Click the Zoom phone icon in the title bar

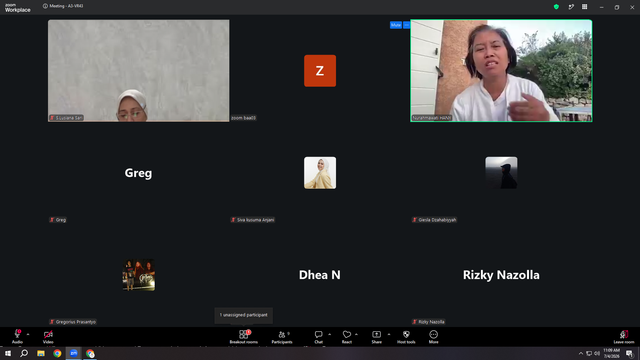point(571,7)
